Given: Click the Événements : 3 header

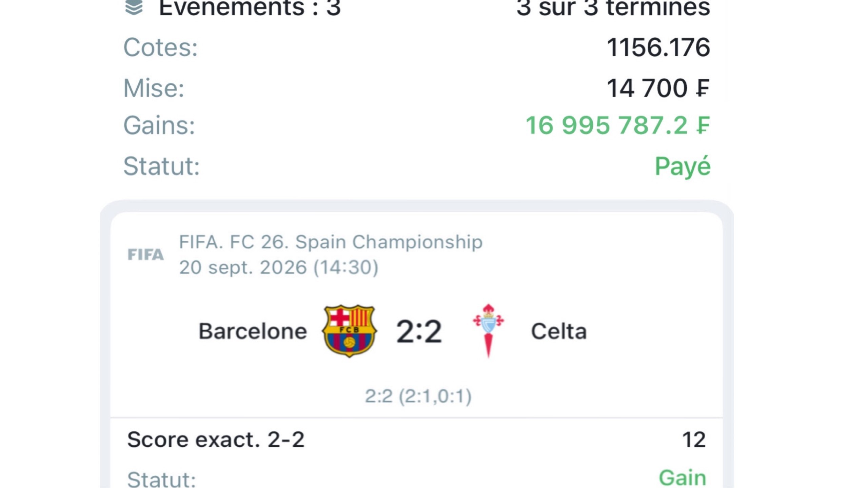Looking at the screenshot, I should (250, 7).
